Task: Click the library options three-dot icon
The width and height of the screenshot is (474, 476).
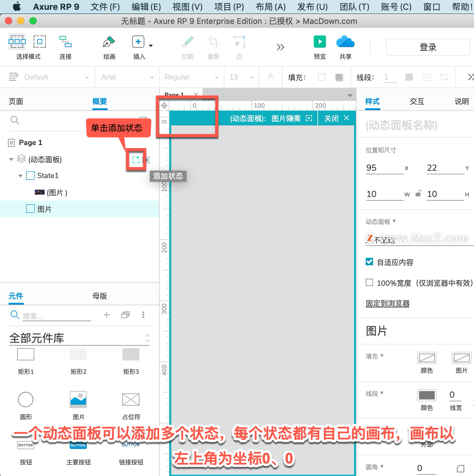Action: click(x=143, y=315)
